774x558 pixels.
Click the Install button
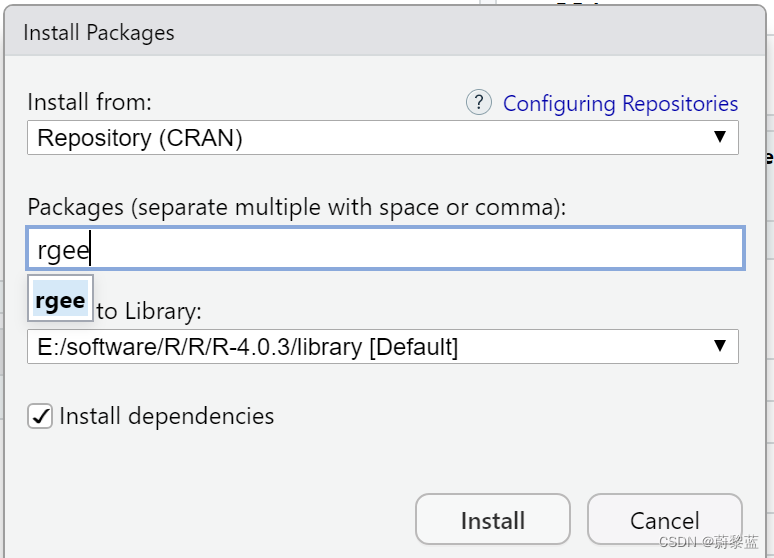click(493, 519)
